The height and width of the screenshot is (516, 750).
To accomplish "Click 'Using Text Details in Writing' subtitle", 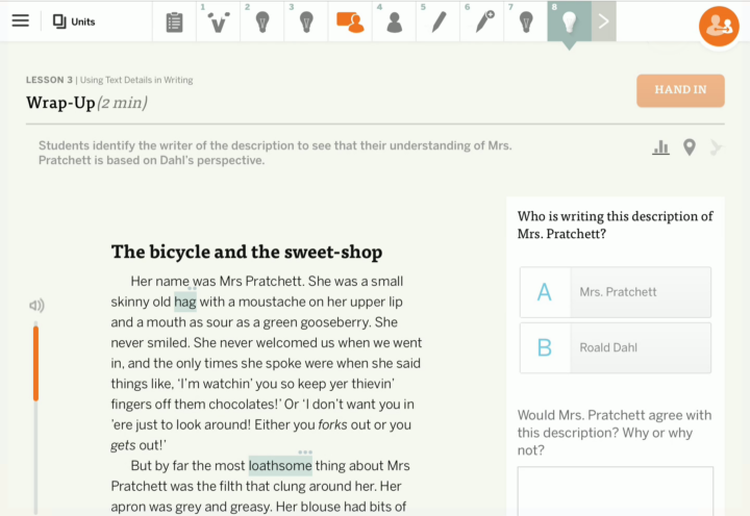I will pyautogui.click(x=136, y=80).
